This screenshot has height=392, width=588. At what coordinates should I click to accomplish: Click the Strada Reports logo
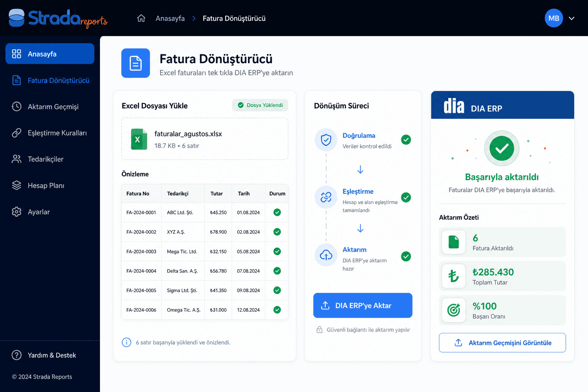click(x=58, y=18)
